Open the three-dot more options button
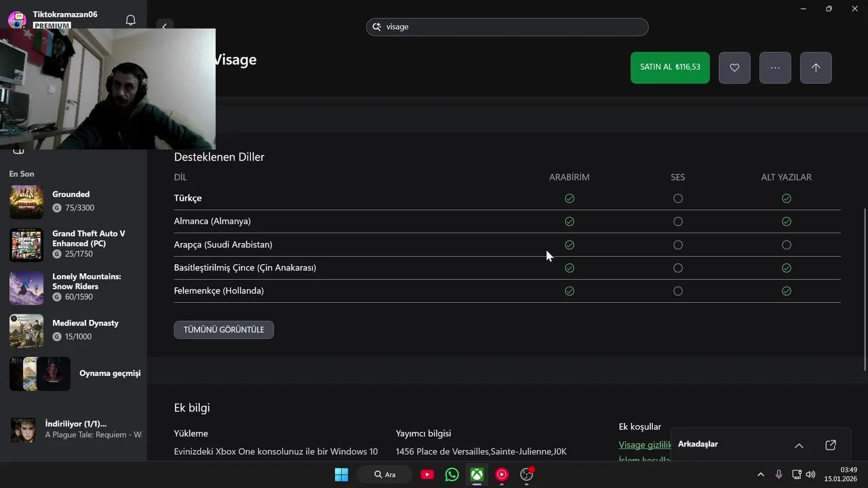This screenshot has width=868, height=488. pos(775,68)
